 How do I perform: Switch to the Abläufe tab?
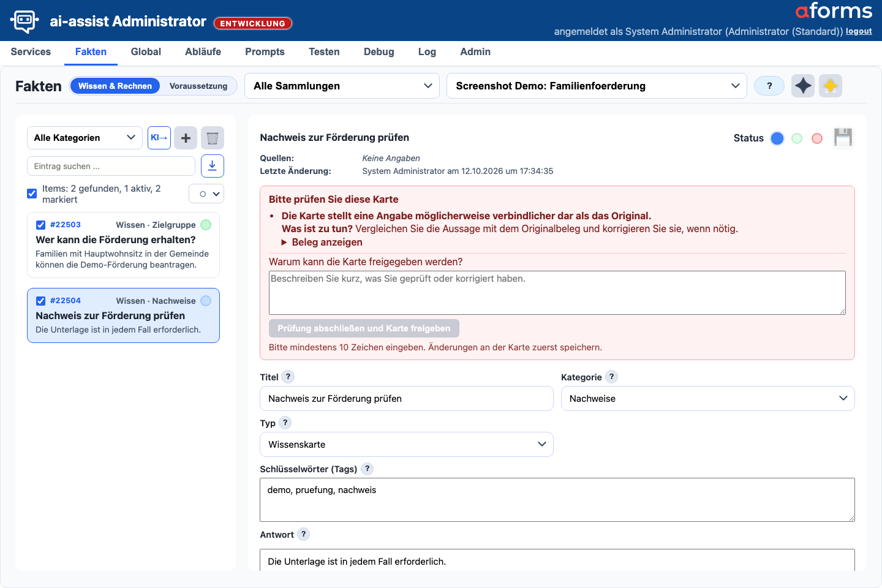pyautogui.click(x=203, y=51)
